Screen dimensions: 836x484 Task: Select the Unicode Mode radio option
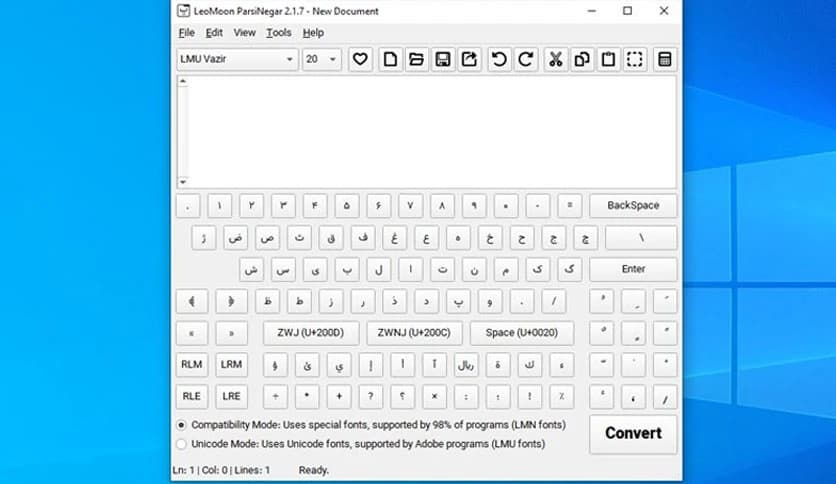point(181,443)
